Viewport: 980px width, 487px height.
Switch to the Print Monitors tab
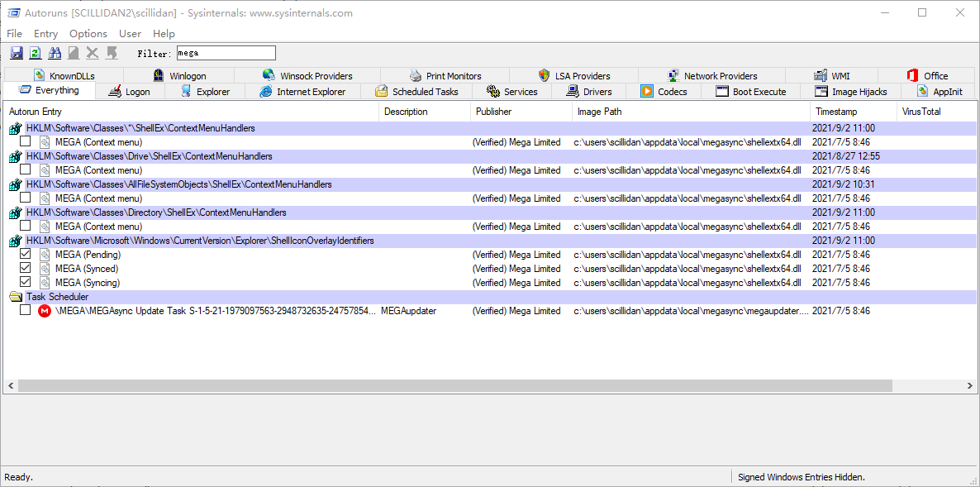pyautogui.click(x=445, y=75)
